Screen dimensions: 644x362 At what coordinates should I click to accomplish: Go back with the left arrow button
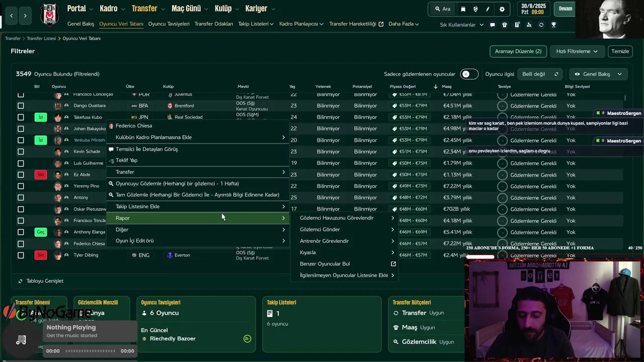point(12,16)
